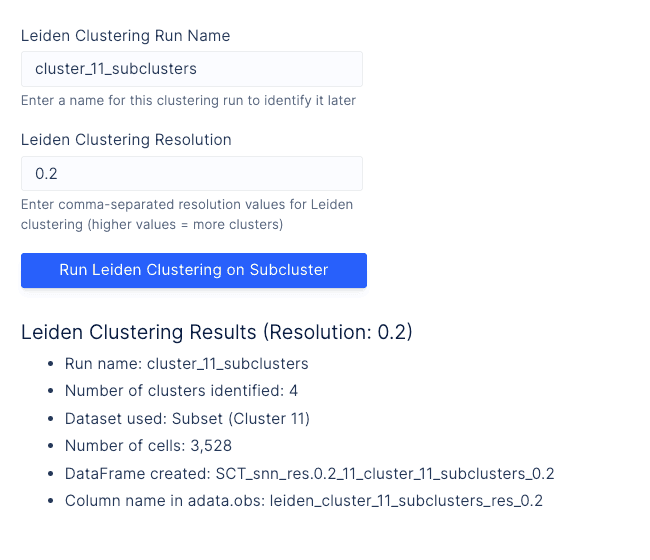Click the comma-separated resolution values hint text
This screenshot has height=560, width=650.
pos(186,214)
